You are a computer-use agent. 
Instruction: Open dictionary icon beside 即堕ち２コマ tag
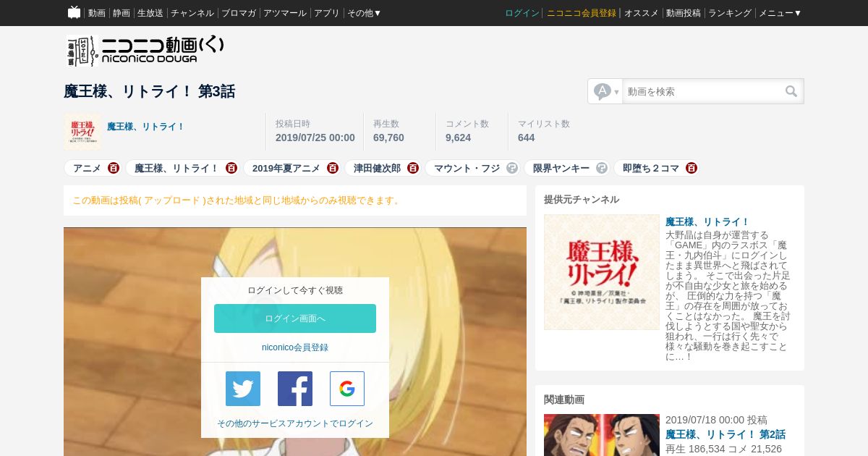coord(692,168)
